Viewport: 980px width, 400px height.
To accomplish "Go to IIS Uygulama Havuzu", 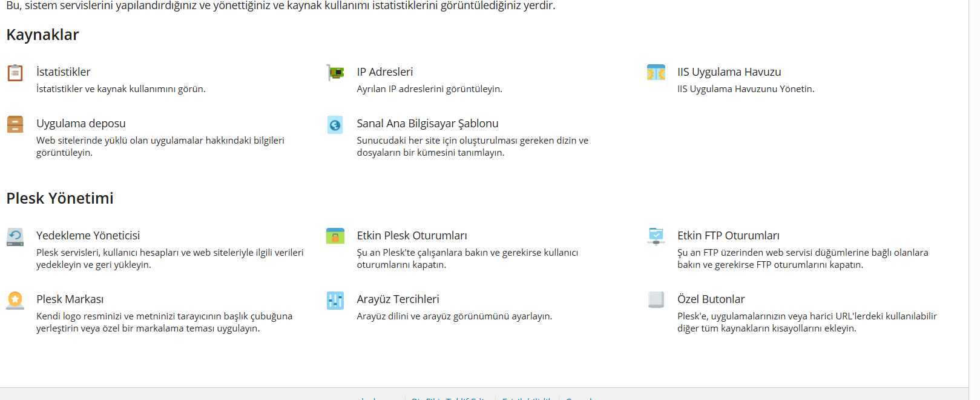I will click(729, 72).
